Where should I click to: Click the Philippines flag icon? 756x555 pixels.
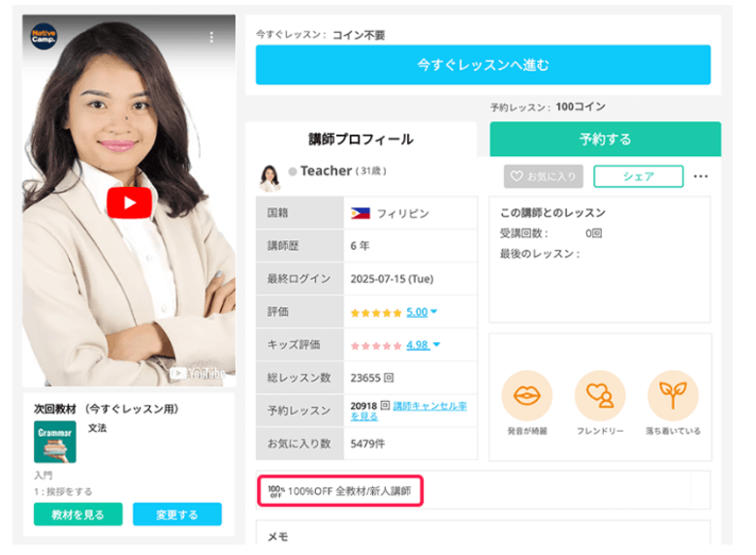(x=361, y=213)
